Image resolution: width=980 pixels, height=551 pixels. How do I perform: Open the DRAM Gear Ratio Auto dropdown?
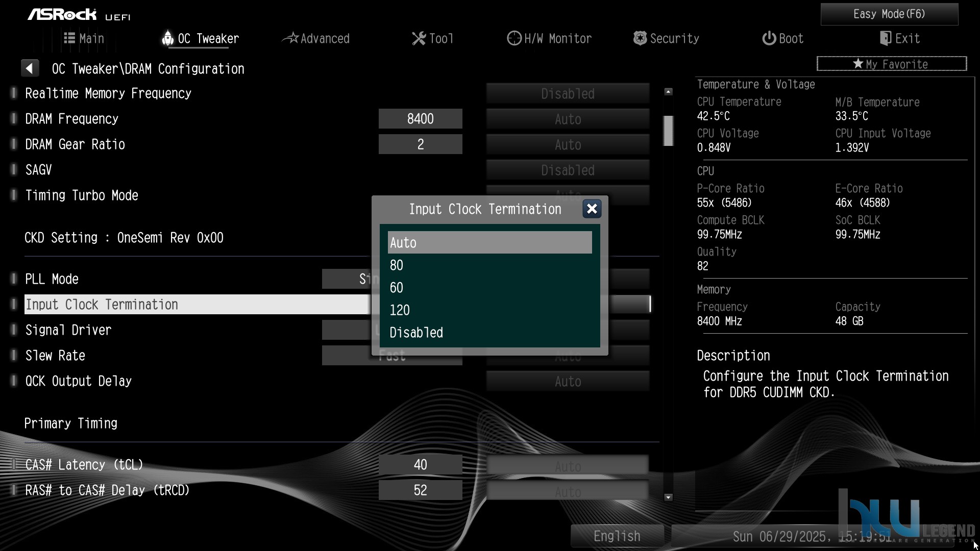point(568,144)
